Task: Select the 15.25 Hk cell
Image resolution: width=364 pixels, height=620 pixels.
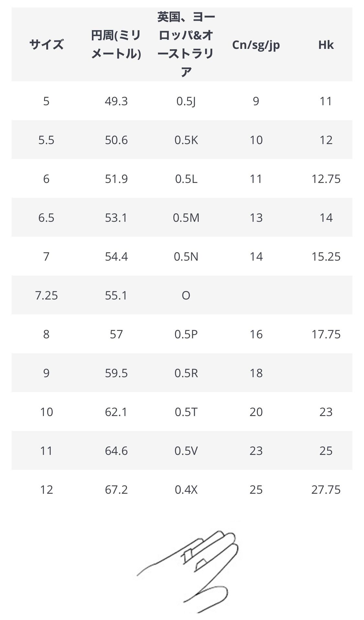Action: point(326,257)
